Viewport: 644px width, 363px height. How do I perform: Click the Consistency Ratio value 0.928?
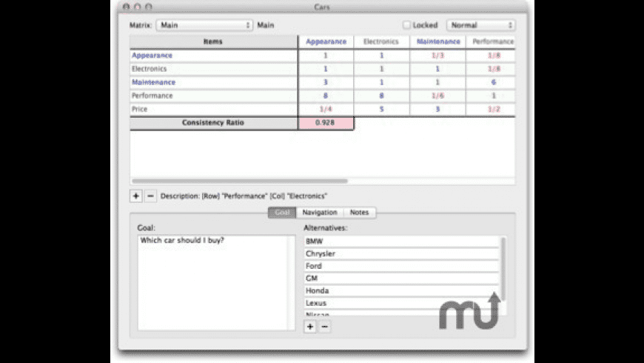pyautogui.click(x=326, y=123)
